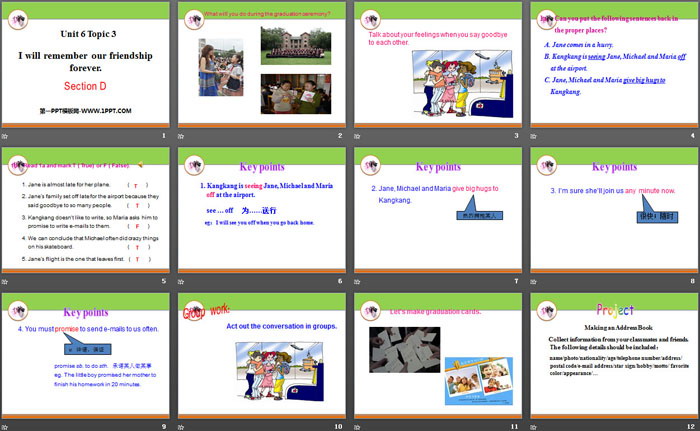Open slide 8 Key points any minute now

coord(614,210)
